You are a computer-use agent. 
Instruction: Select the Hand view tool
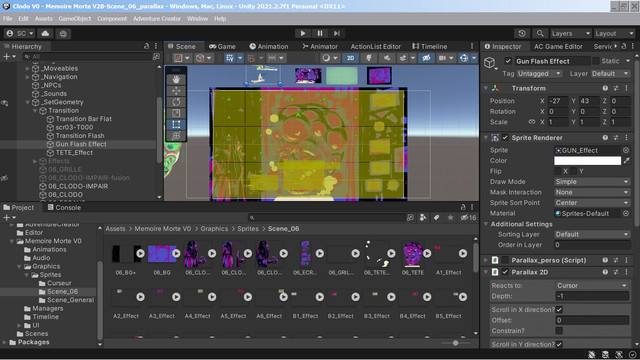click(176, 80)
